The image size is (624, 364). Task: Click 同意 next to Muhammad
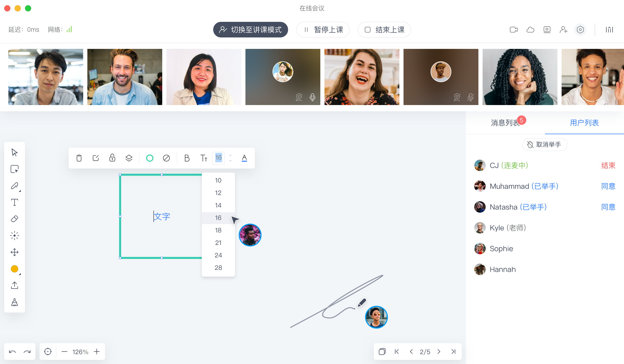(x=608, y=186)
